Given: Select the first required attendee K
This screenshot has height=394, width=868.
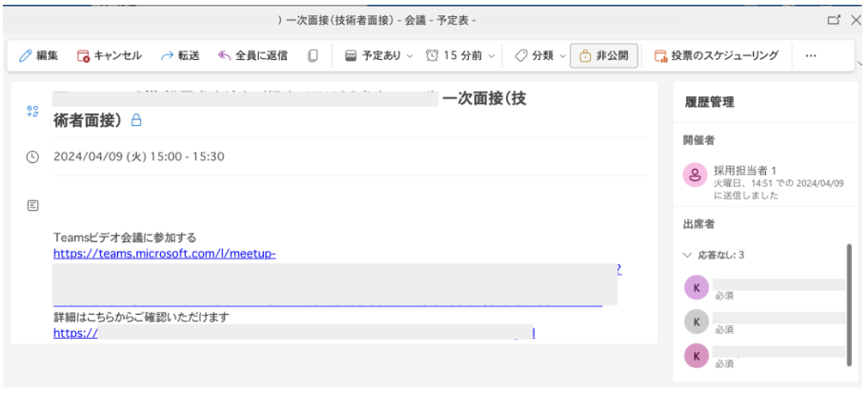Looking at the screenshot, I should (x=696, y=286).
